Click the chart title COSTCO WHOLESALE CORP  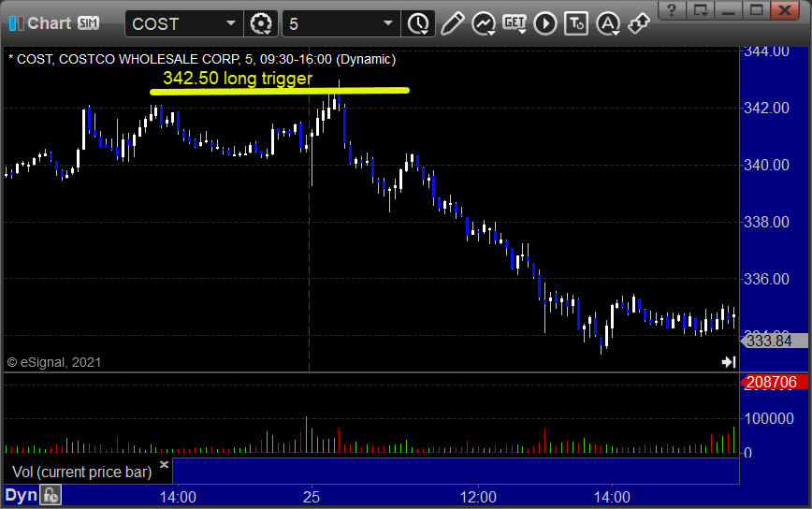click(149, 59)
